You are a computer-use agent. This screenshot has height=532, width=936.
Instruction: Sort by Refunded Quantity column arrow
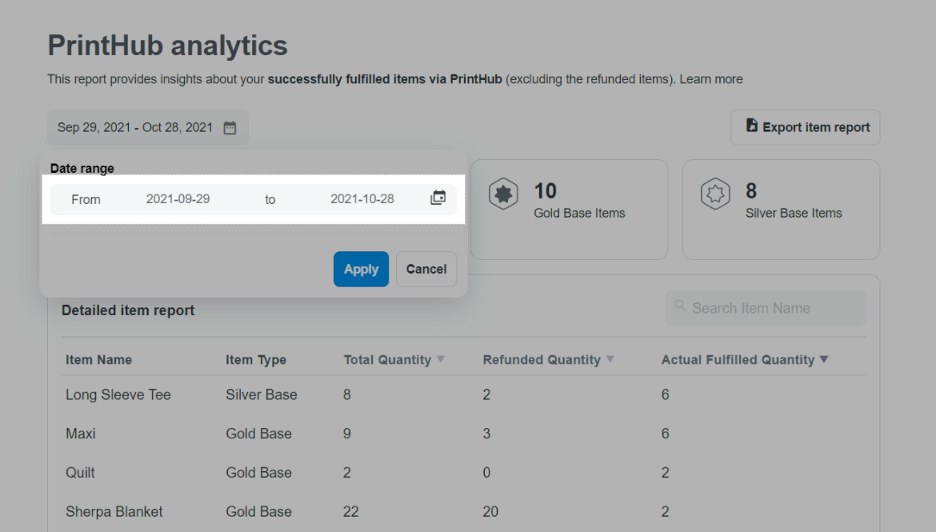(x=610, y=359)
